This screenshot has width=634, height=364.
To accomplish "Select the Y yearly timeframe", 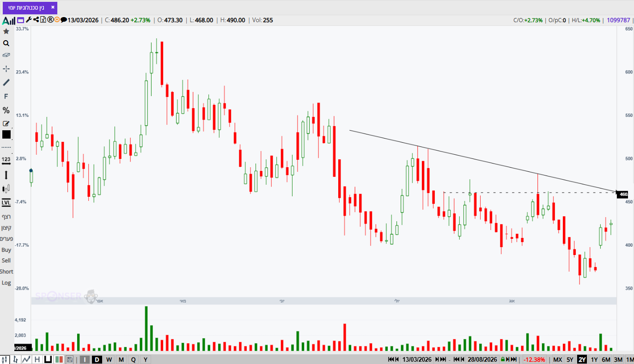I will point(145,359).
